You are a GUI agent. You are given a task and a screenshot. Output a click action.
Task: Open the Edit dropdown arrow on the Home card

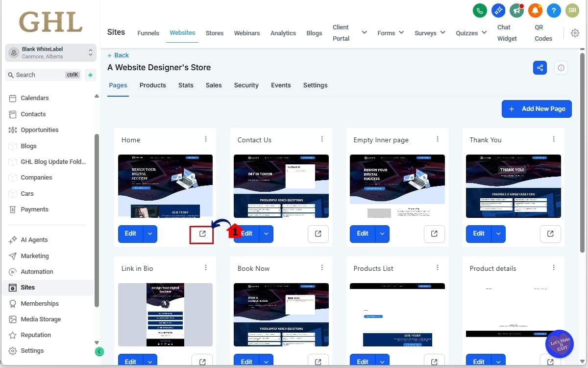[150, 234]
